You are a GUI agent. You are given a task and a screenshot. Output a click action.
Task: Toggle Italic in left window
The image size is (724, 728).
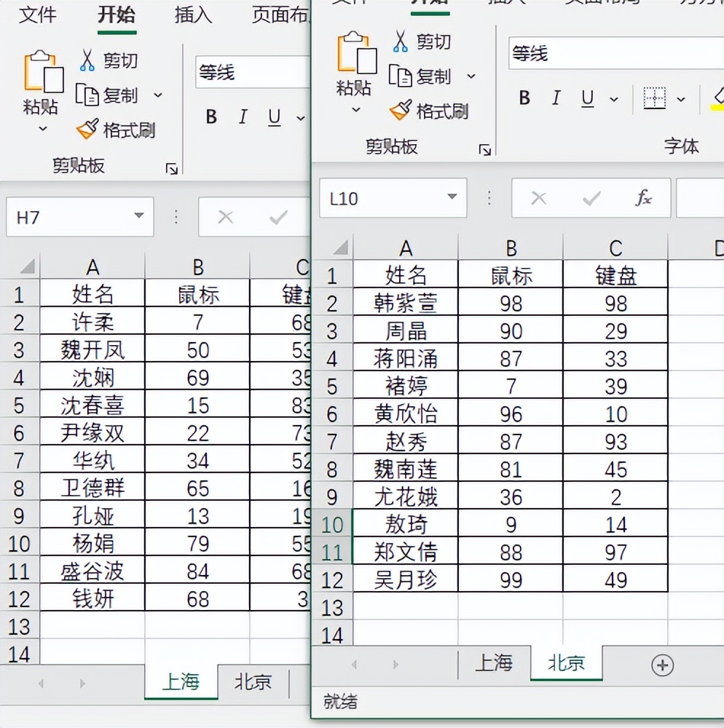[x=243, y=116]
